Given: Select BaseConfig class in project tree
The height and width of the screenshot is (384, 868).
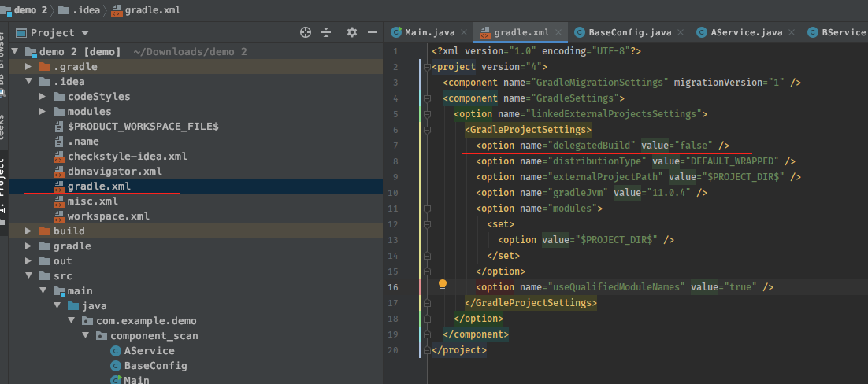Looking at the screenshot, I should point(155,366).
